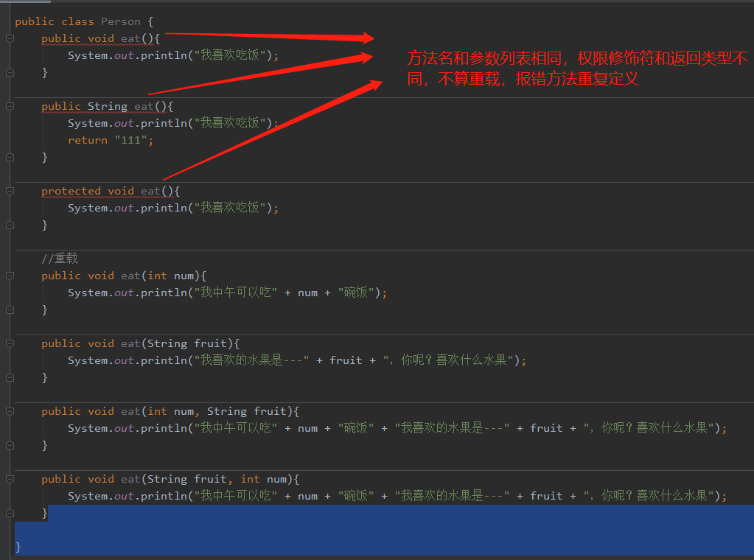The height and width of the screenshot is (560, 754).
Task: Collapse the eat(String fruit, int num) method
Action: coord(10,479)
